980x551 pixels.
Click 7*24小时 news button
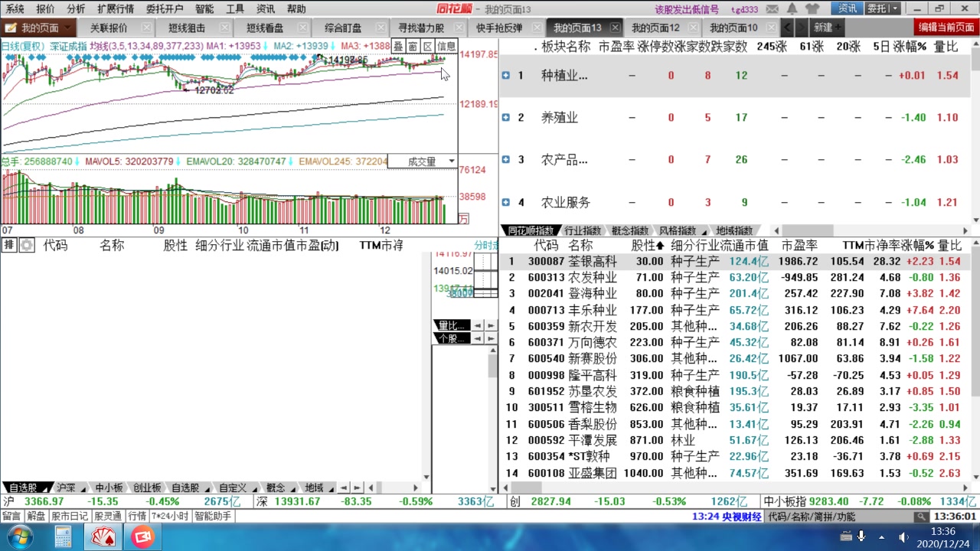(x=171, y=516)
